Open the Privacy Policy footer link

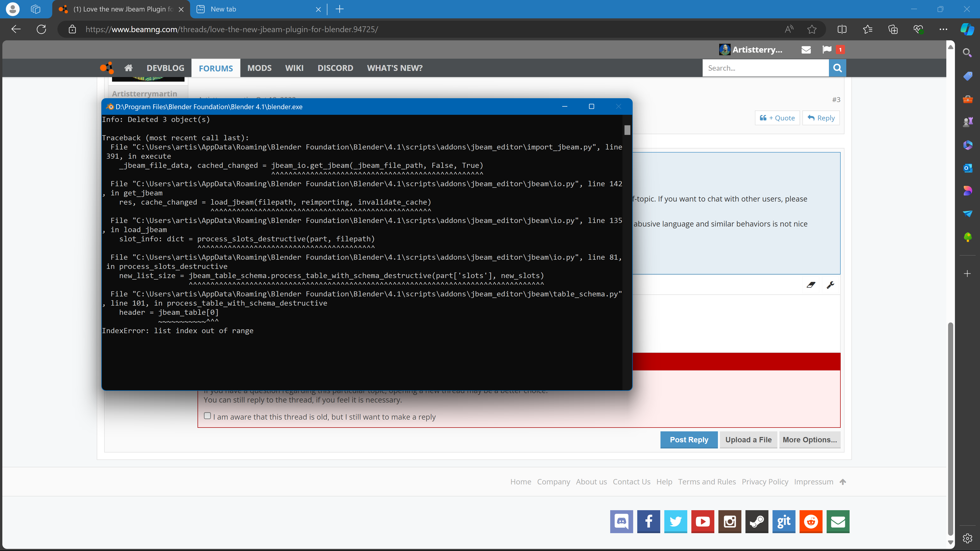(x=765, y=482)
